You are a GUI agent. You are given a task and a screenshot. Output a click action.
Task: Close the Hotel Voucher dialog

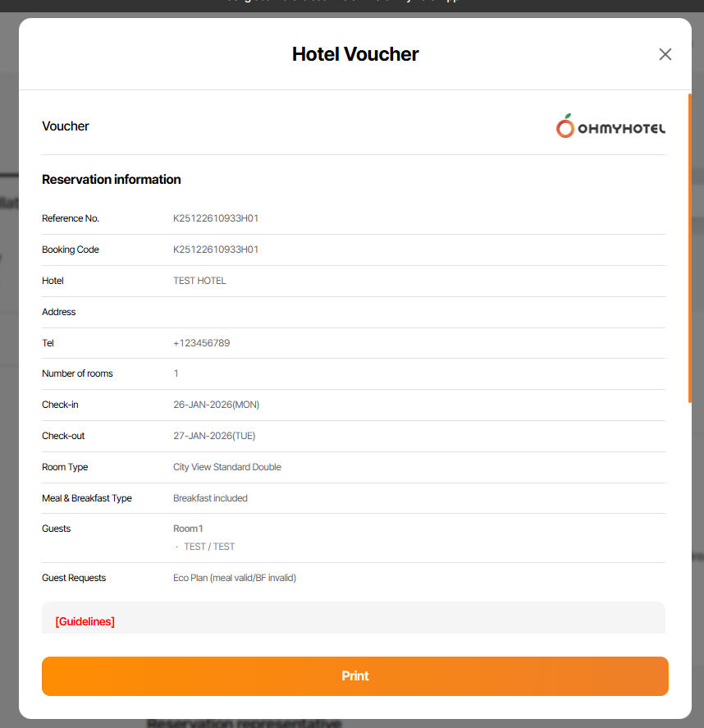pyautogui.click(x=665, y=54)
